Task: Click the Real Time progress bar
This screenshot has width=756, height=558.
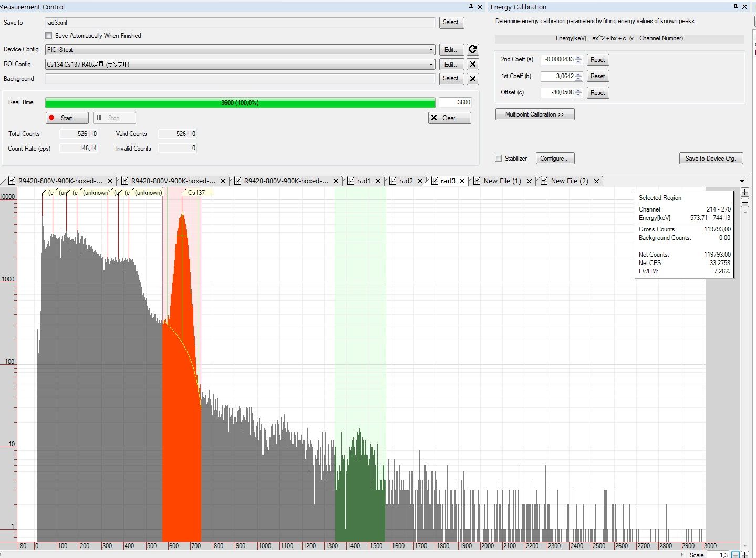Action: pos(240,102)
